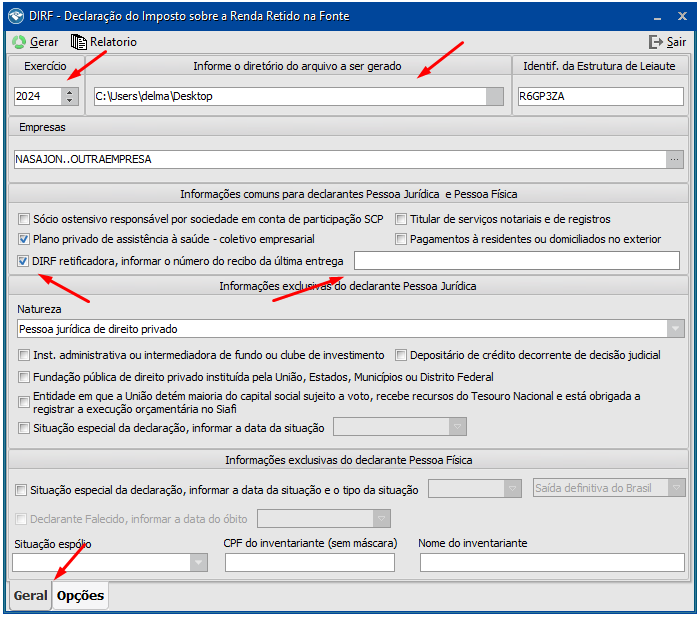Enable Sócio ostensivo responsável checkbox

(24, 219)
